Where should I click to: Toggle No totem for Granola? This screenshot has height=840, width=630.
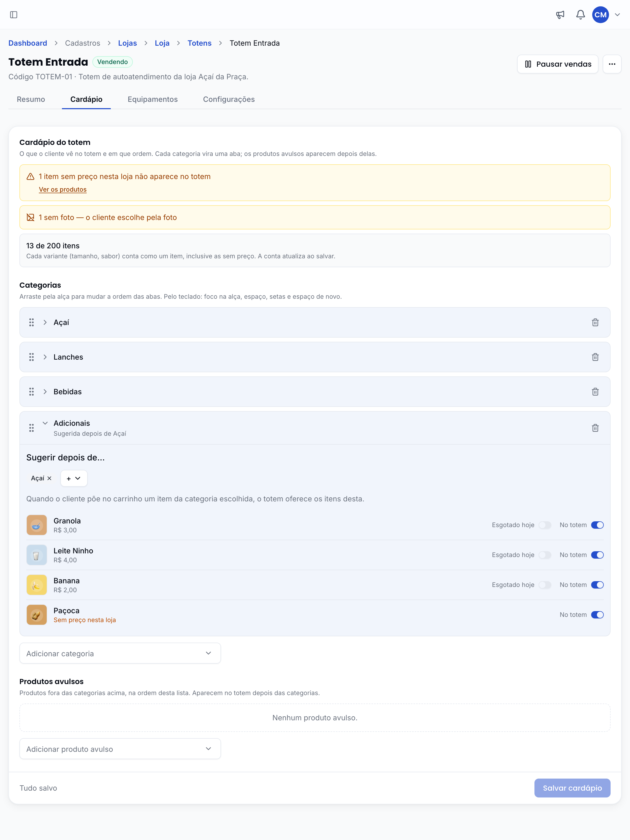[597, 525]
